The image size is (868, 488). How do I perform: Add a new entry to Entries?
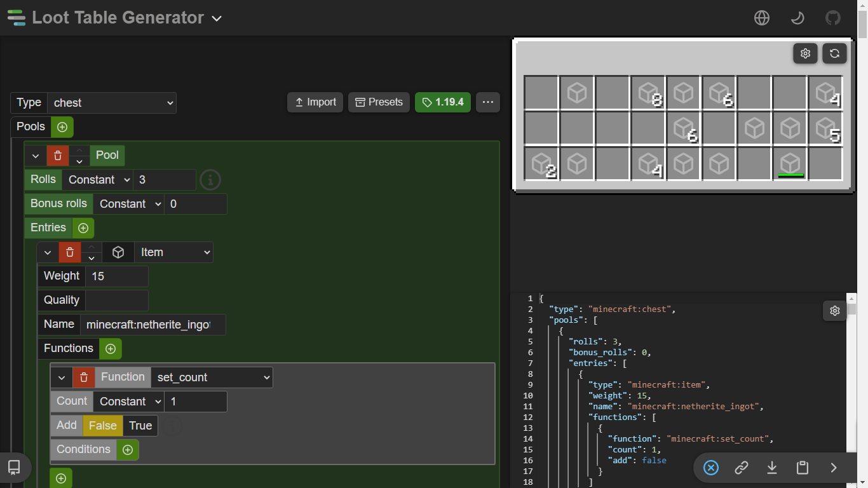83,228
